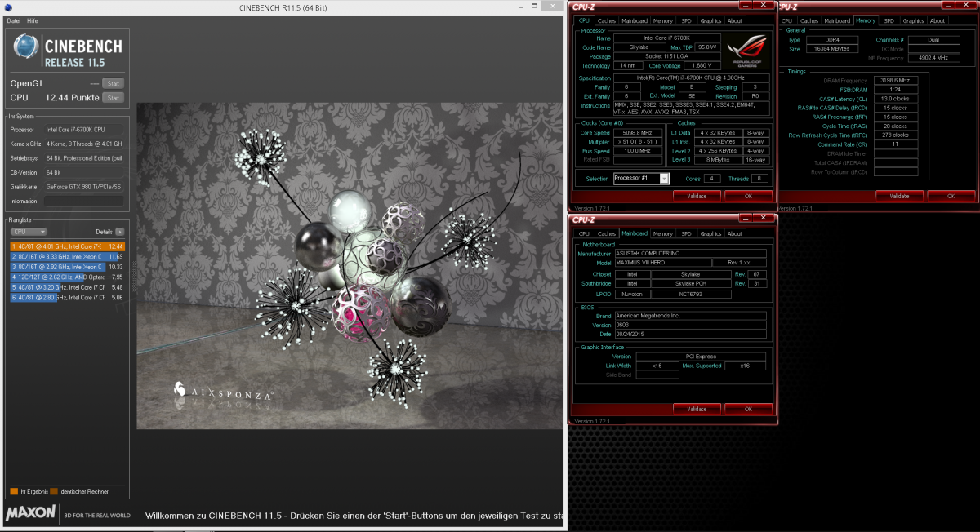Click the BIOS Date field 08/24/2015
The image size is (980, 532).
691,334
